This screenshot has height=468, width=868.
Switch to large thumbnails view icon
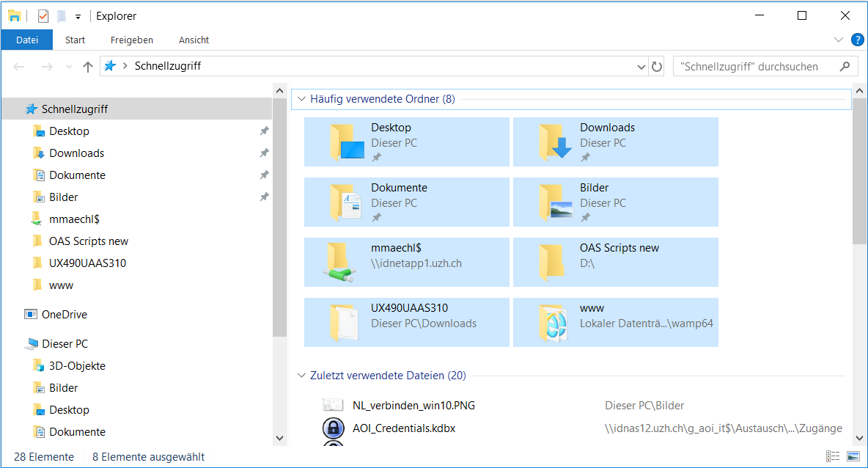point(853,456)
